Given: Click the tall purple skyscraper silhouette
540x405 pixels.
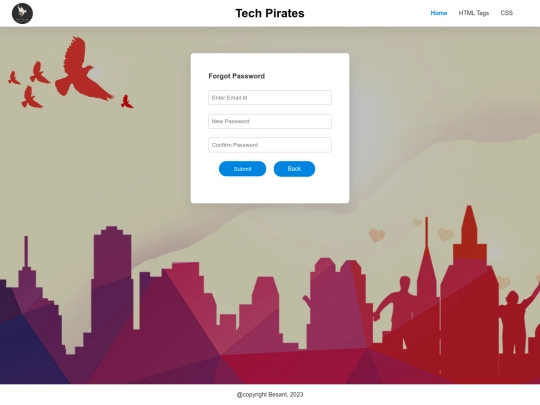Looking at the screenshot, I should [113, 276].
